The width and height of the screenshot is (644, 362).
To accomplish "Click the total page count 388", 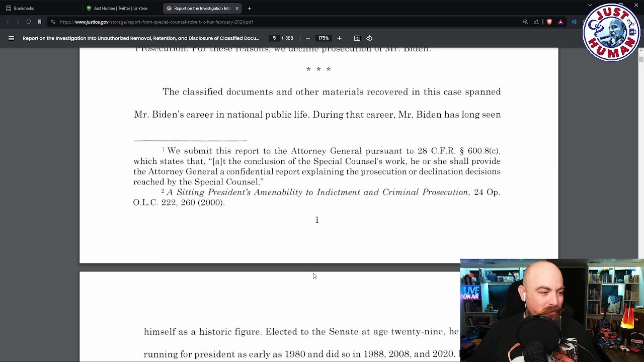I will tap(289, 38).
